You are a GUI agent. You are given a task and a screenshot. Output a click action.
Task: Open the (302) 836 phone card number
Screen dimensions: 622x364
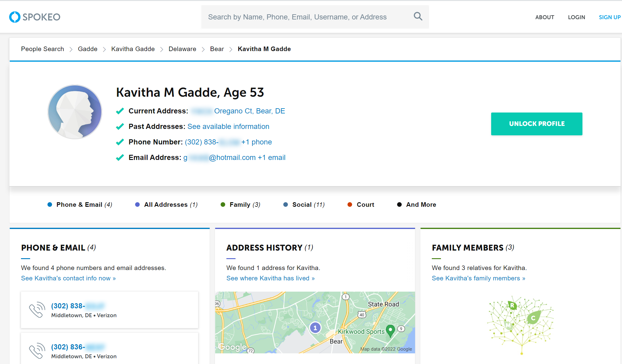pyautogui.click(x=78, y=347)
